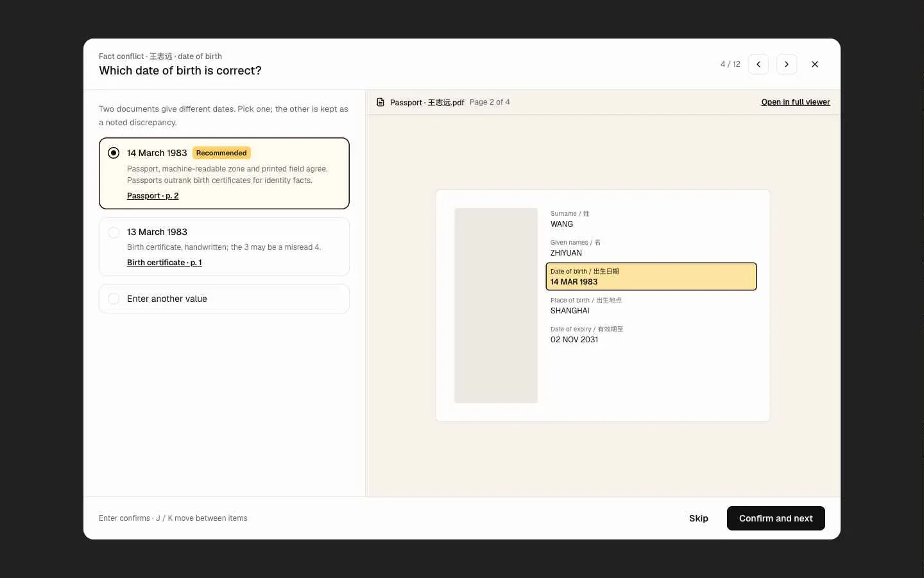Skip this date of birth conflict
The image size is (924, 578).
[699, 518]
